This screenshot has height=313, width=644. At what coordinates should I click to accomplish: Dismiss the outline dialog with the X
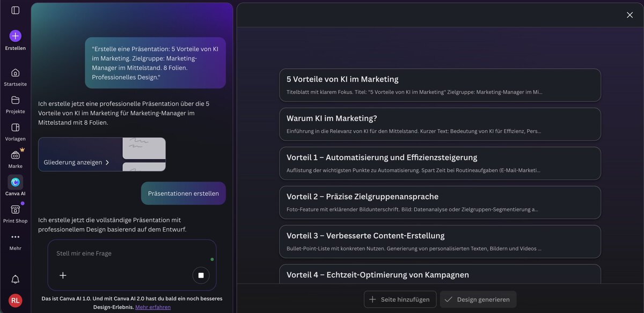tap(630, 14)
